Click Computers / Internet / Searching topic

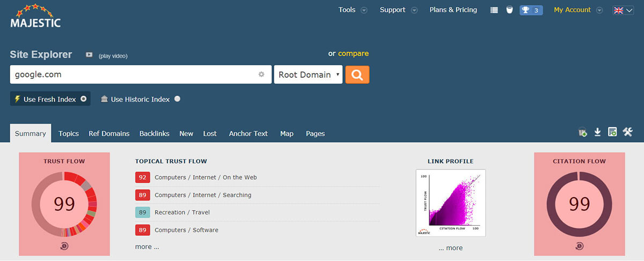coord(203,195)
